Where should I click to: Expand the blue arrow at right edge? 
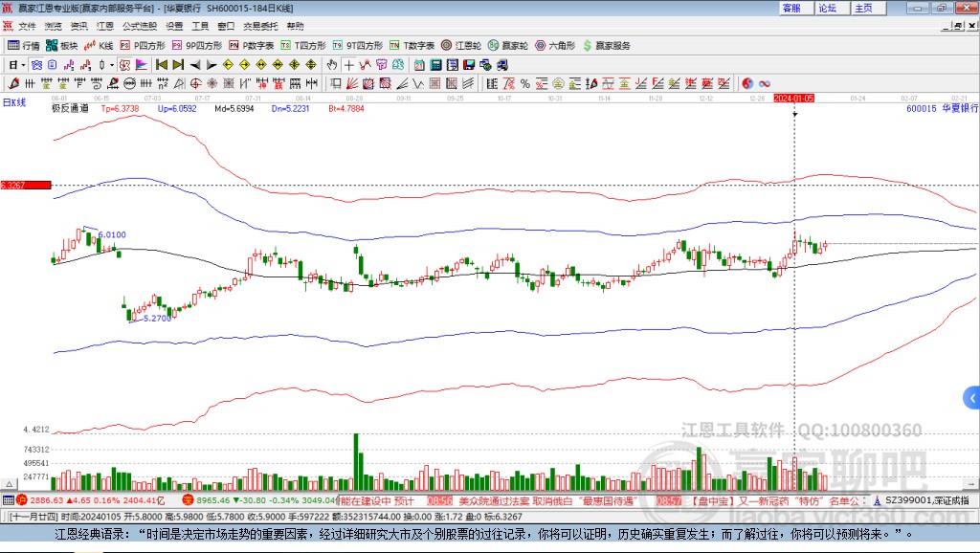coord(971,397)
